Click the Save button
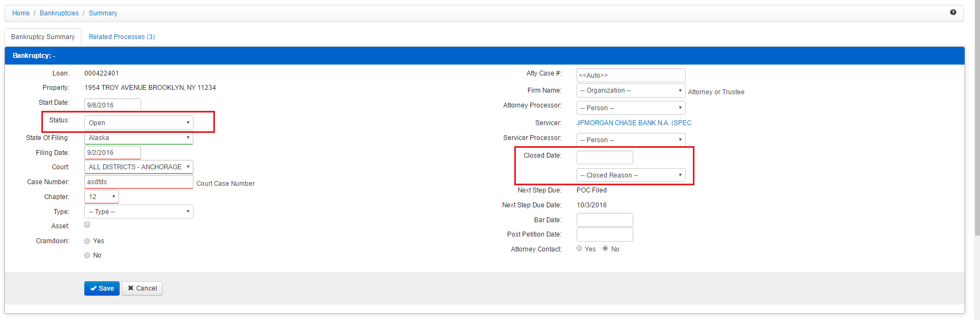 tap(102, 288)
